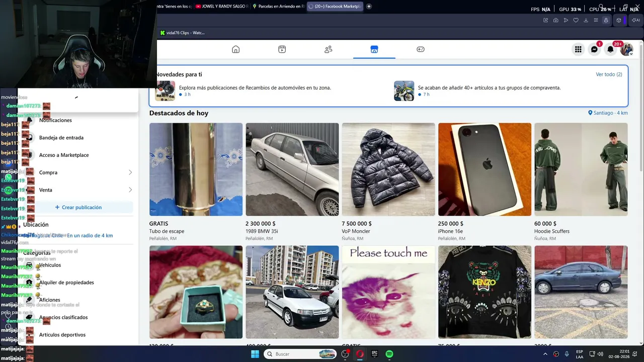
Task: Browse Anuncios clasificados category
Action: coord(78,317)
